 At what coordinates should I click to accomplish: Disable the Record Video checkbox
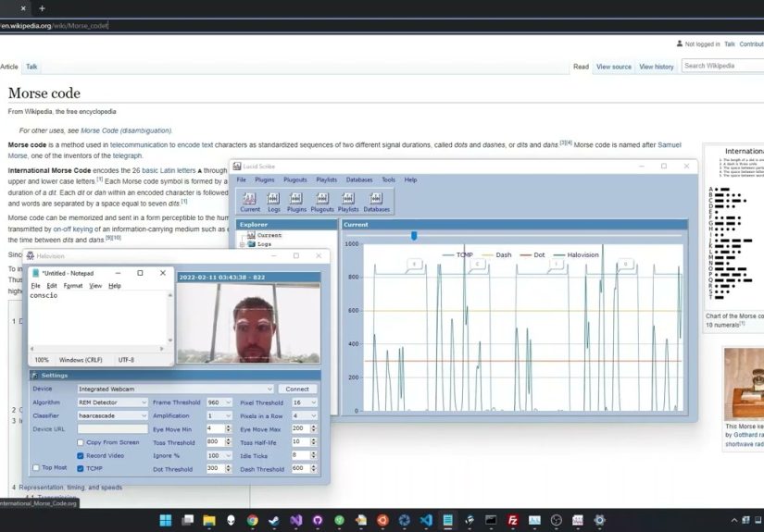(81, 455)
